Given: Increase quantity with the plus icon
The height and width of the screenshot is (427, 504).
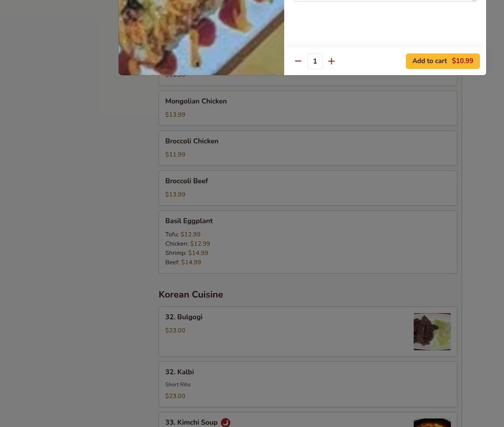Looking at the screenshot, I should point(331,61).
